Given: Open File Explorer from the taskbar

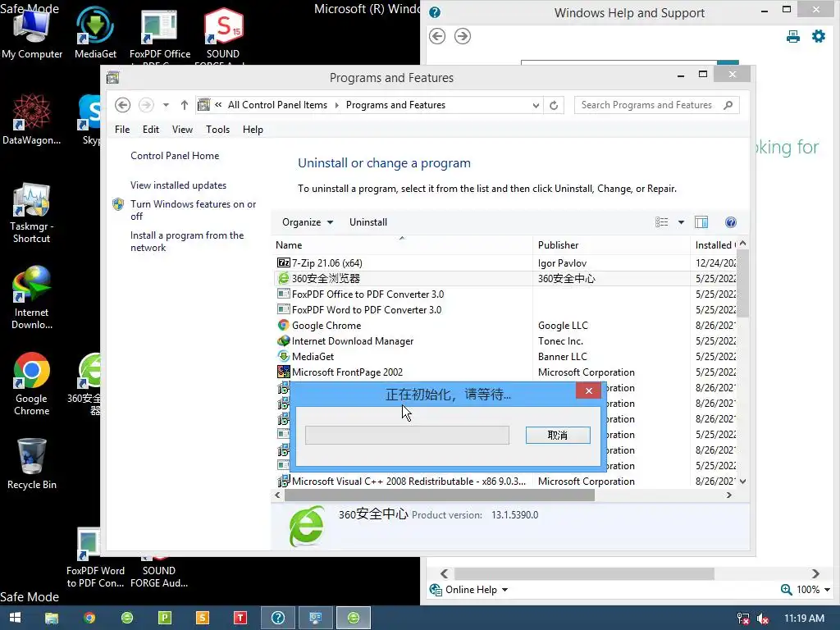Looking at the screenshot, I should [52, 618].
